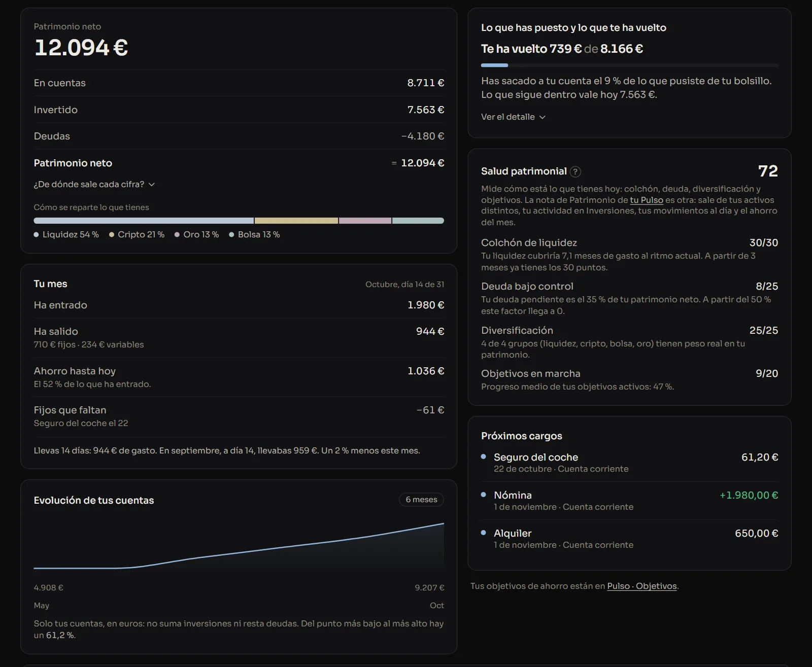
Task: Open the 'Pulso · Objetivos' link
Action: tap(642, 586)
